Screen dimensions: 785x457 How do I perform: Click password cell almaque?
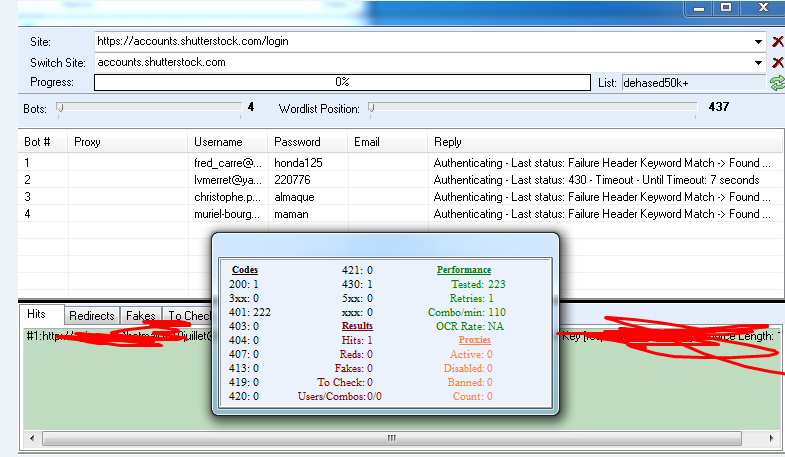pyautogui.click(x=294, y=197)
